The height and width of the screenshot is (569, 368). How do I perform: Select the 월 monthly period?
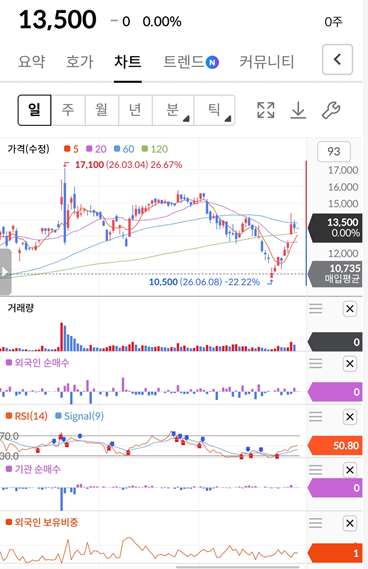tap(102, 110)
